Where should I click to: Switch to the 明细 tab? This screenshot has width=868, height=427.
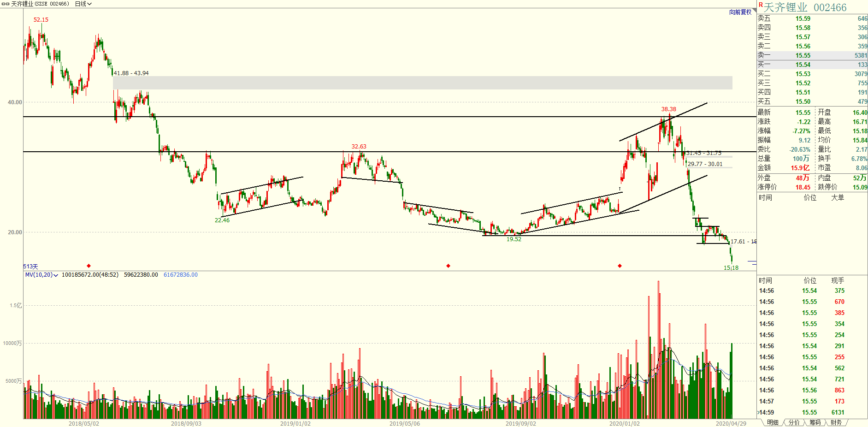773,422
